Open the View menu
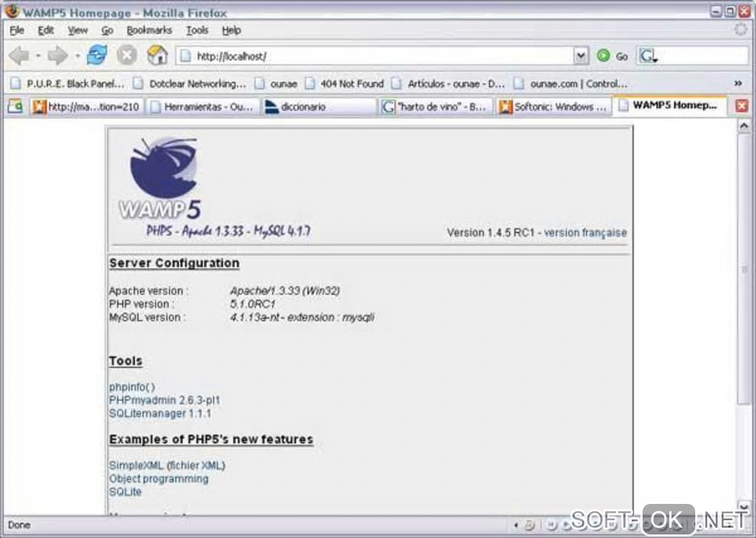Screen dimensions: 756x538 coord(78,30)
